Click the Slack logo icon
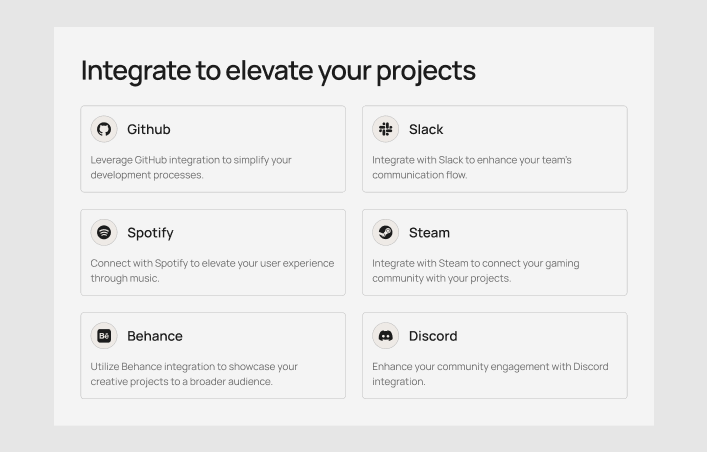Screen dimensions: 707x452 [385, 129]
